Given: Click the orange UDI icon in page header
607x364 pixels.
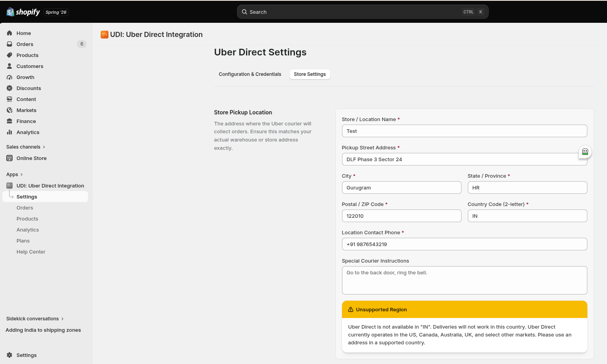Looking at the screenshot, I should pos(105,35).
